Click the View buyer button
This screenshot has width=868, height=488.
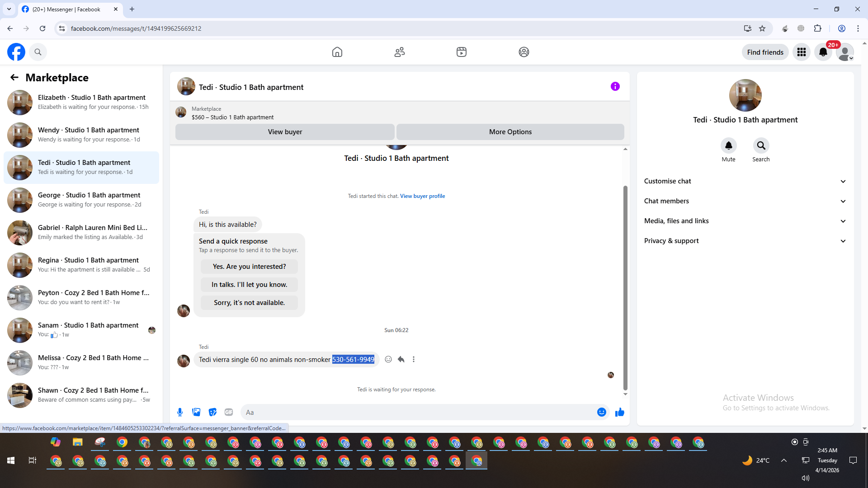pos(285,132)
